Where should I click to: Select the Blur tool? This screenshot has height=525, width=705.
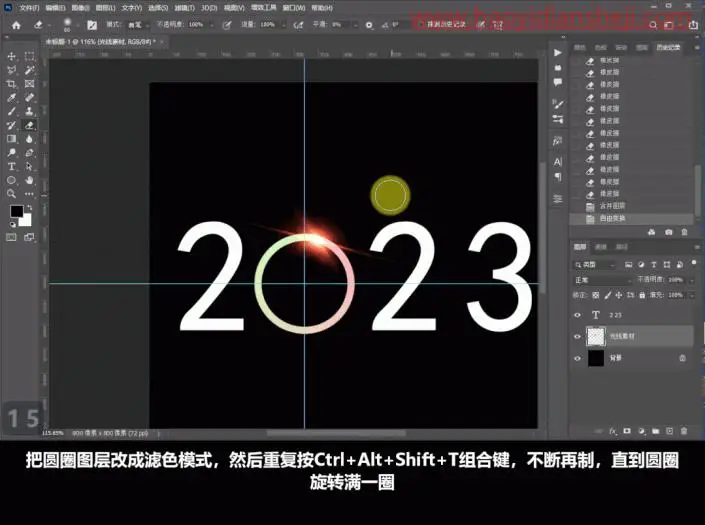tap(29, 139)
